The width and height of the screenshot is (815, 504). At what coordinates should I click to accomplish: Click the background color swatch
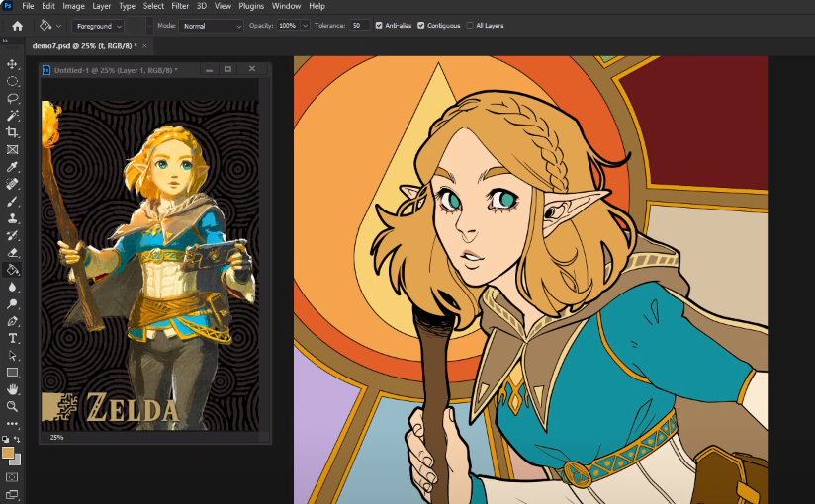pyautogui.click(x=18, y=461)
